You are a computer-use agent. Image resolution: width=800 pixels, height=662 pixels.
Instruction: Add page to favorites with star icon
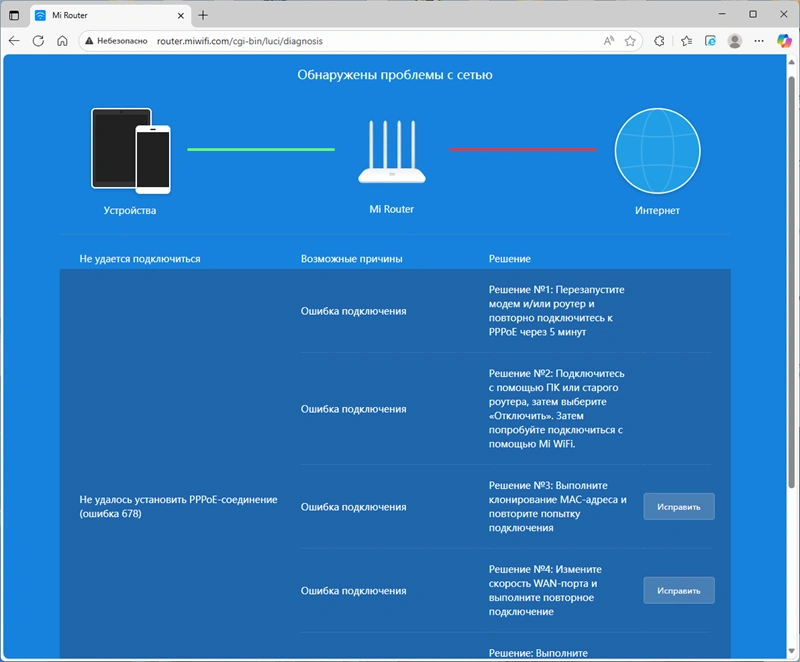pos(630,41)
